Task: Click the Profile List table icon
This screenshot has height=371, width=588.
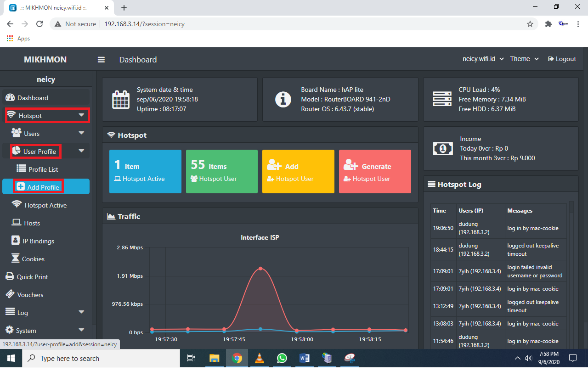Action: [21, 169]
